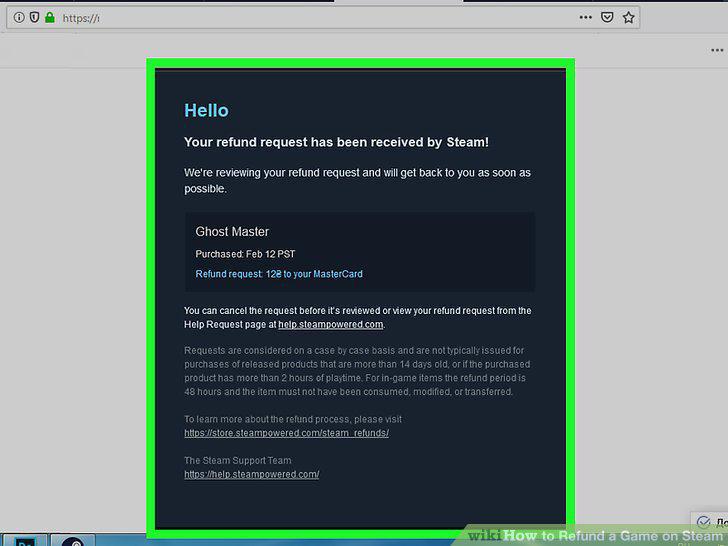
Task: Click the Purchased Feb 12 PST line
Action: click(245, 254)
